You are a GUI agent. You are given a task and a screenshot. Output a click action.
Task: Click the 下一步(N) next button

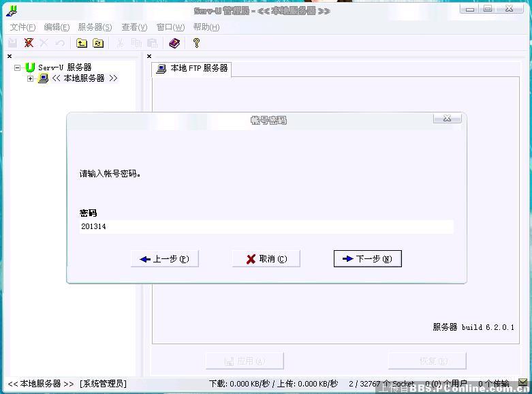coord(367,259)
